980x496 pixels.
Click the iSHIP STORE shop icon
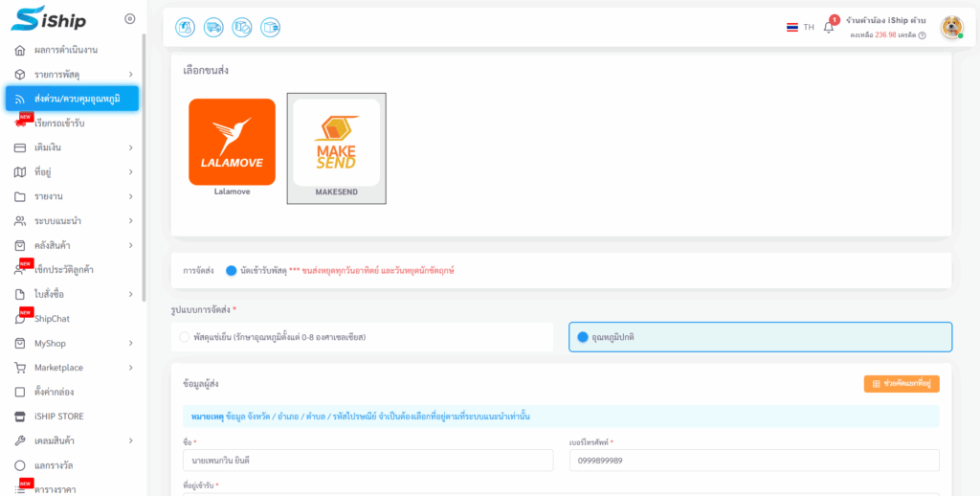click(20, 417)
